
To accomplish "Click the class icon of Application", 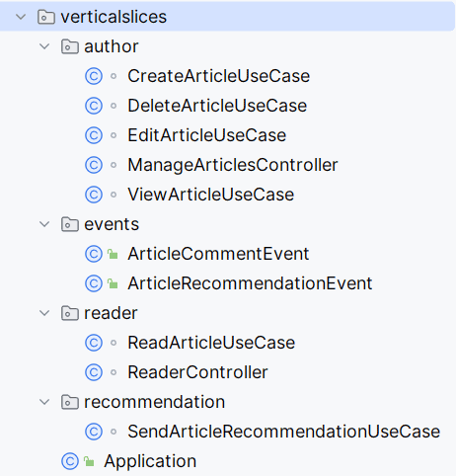I will coord(70,461).
